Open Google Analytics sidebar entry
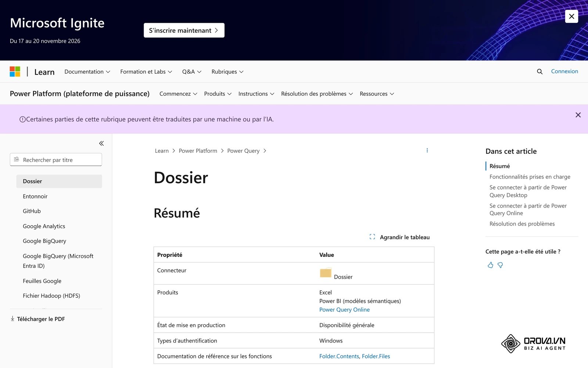Screen dimensions: 588x368 pyautogui.click(x=44, y=226)
